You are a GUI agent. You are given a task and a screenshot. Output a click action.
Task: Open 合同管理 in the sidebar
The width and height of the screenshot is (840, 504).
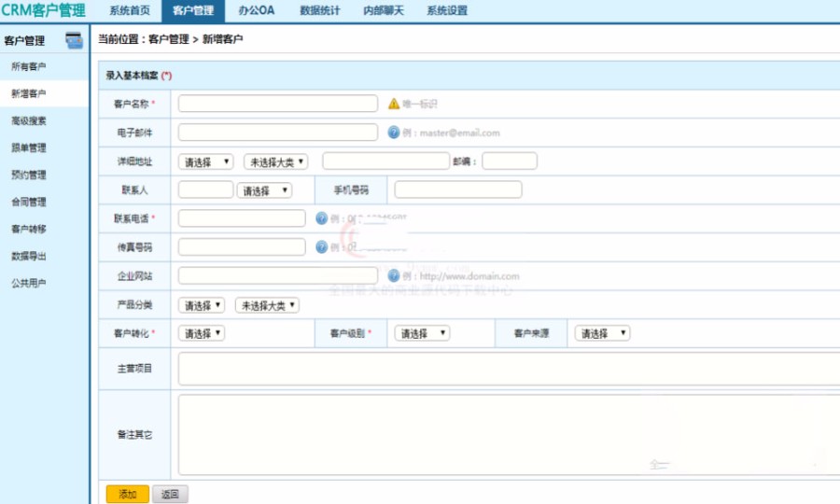pyautogui.click(x=29, y=202)
